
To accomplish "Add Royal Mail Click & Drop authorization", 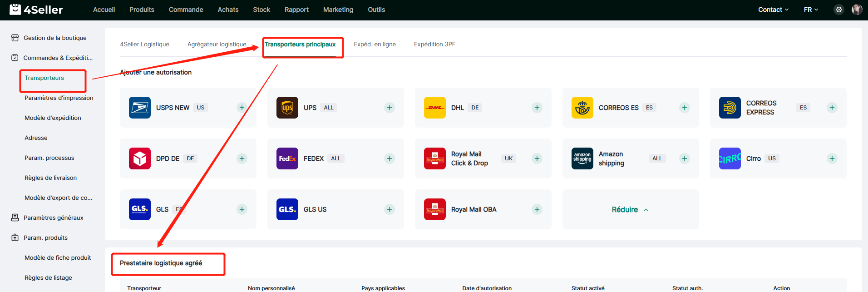I will 537,158.
